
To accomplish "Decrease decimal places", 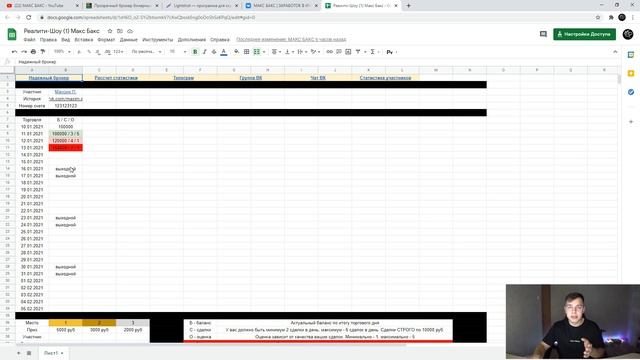I will 98,52.
